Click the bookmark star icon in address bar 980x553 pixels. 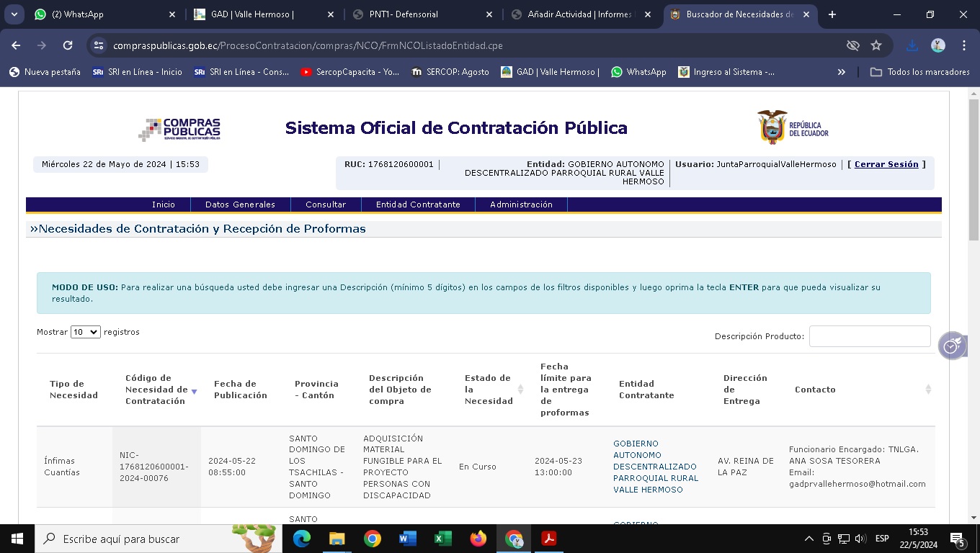(x=876, y=45)
